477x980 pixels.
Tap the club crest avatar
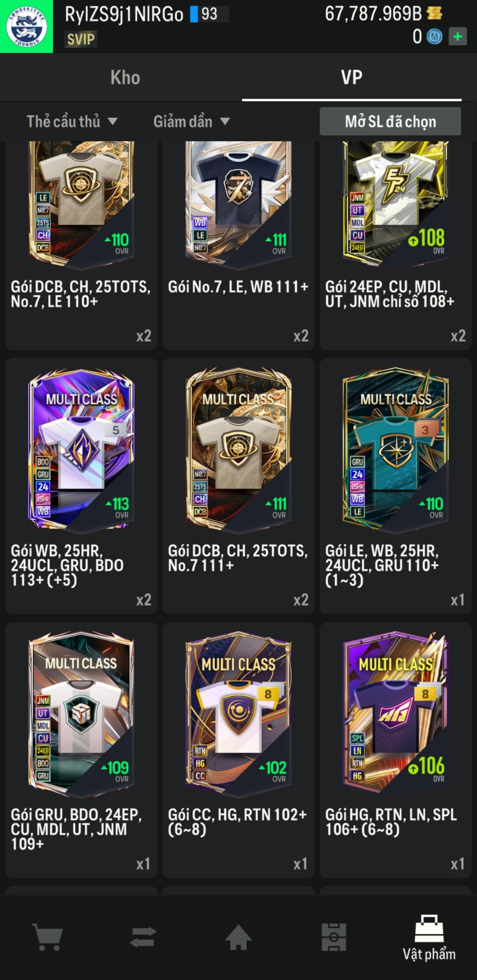click(26, 26)
